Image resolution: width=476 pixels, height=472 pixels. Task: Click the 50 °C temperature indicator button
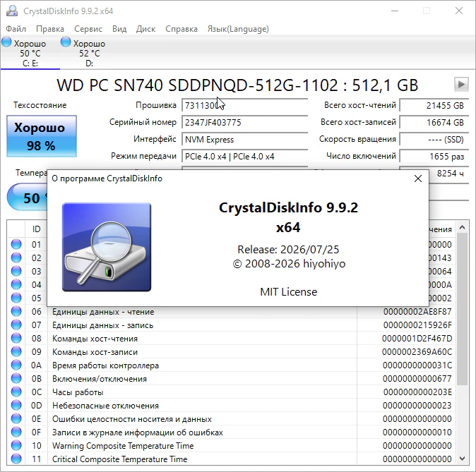coord(28,198)
